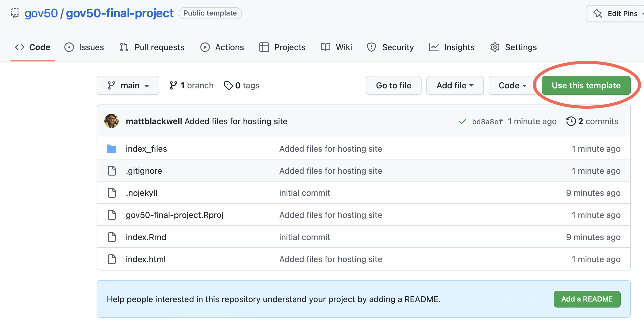Image resolution: width=644 pixels, height=332 pixels.
Task: Open the Pull requests tab
Action: click(x=152, y=47)
